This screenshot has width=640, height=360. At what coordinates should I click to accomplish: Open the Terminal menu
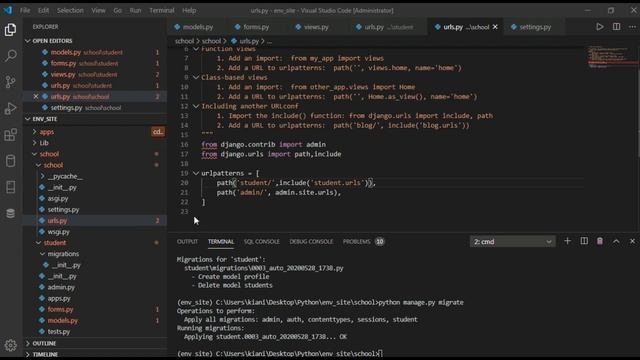tap(162, 10)
